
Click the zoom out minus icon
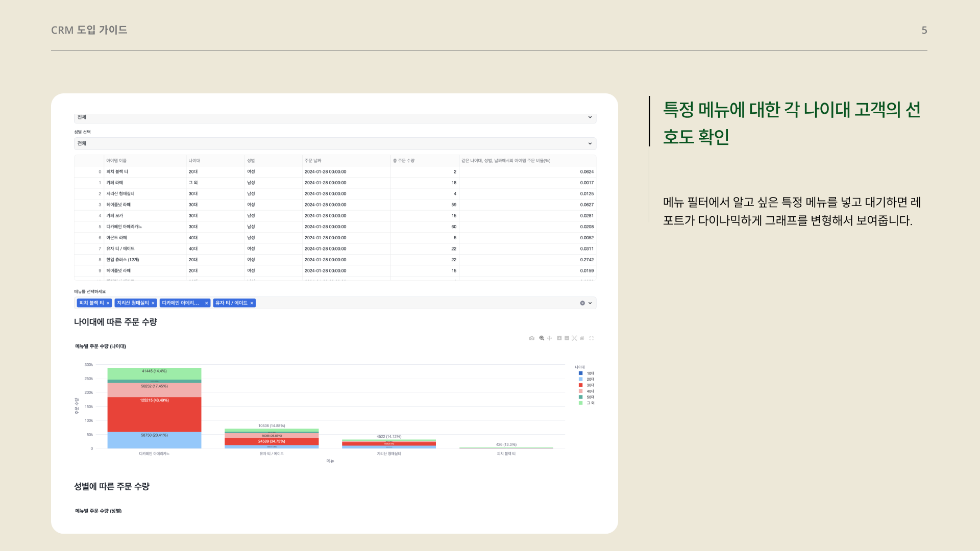567,338
